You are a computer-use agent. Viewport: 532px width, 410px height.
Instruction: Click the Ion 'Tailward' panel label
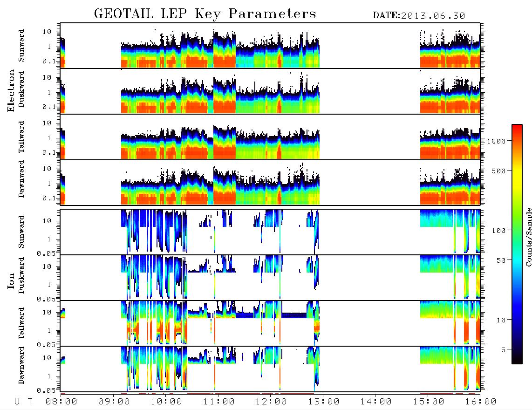21,323
